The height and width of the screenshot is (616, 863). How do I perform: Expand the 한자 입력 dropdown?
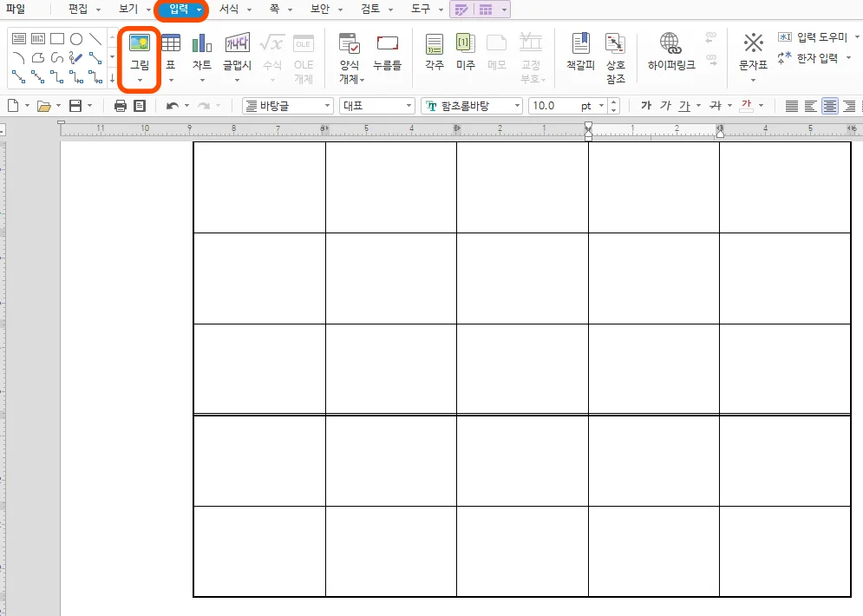click(x=849, y=58)
